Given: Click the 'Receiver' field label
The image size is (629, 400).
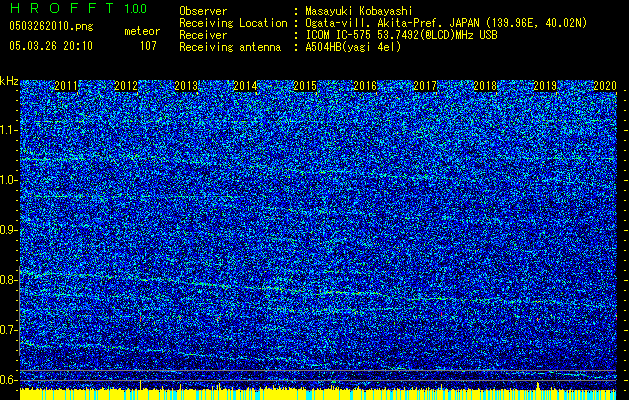Looking at the screenshot, I should point(203,35).
